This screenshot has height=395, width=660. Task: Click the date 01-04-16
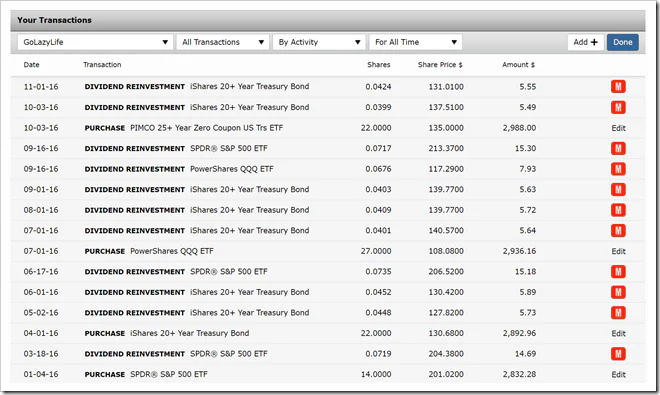(x=41, y=374)
